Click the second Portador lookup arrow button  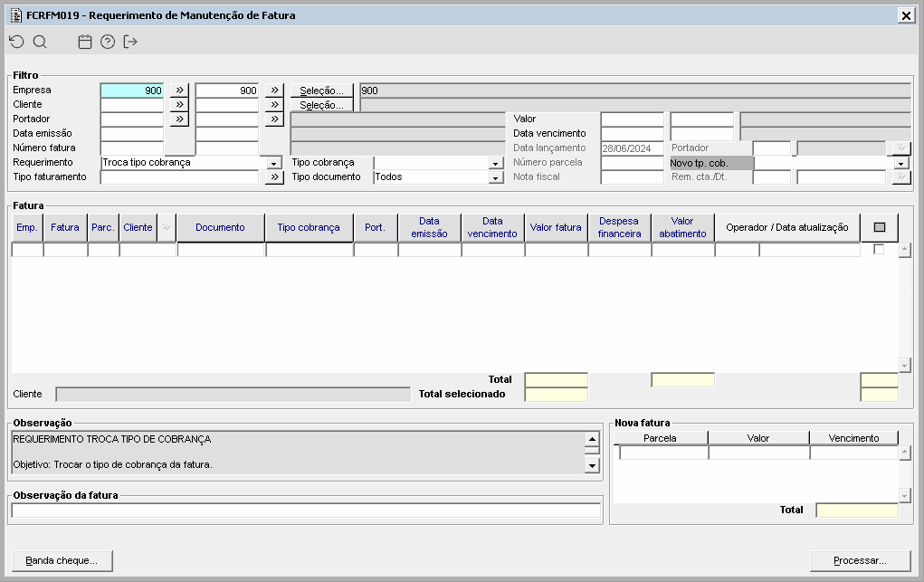pyautogui.click(x=274, y=119)
